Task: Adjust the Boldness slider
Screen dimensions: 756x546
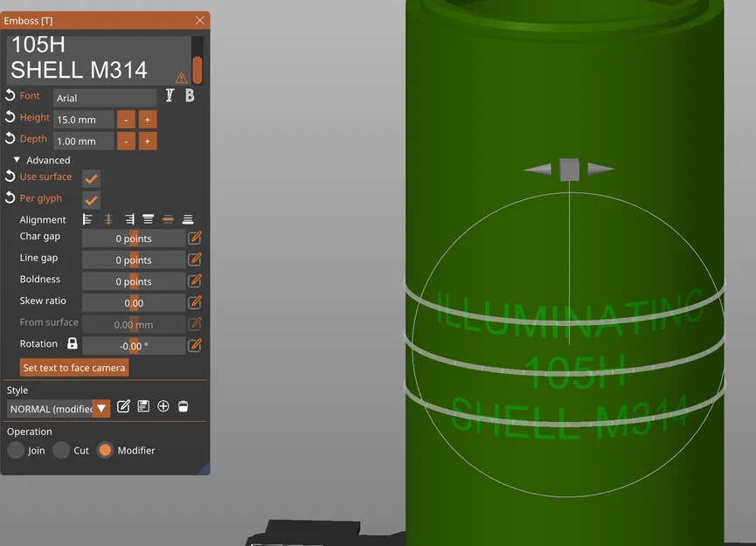Action: [x=134, y=281]
